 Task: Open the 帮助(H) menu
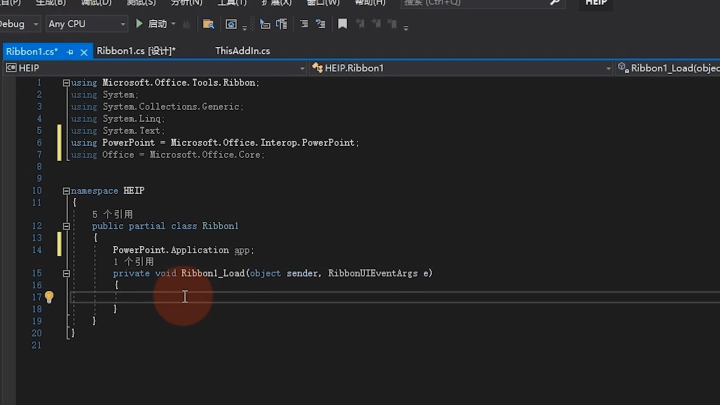click(x=370, y=3)
